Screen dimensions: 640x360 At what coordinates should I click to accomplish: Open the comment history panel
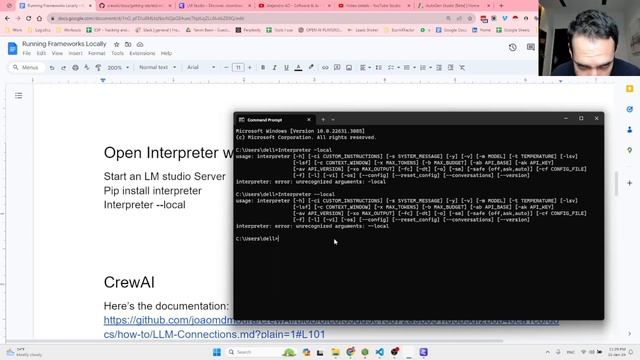[x=531, y=47]
